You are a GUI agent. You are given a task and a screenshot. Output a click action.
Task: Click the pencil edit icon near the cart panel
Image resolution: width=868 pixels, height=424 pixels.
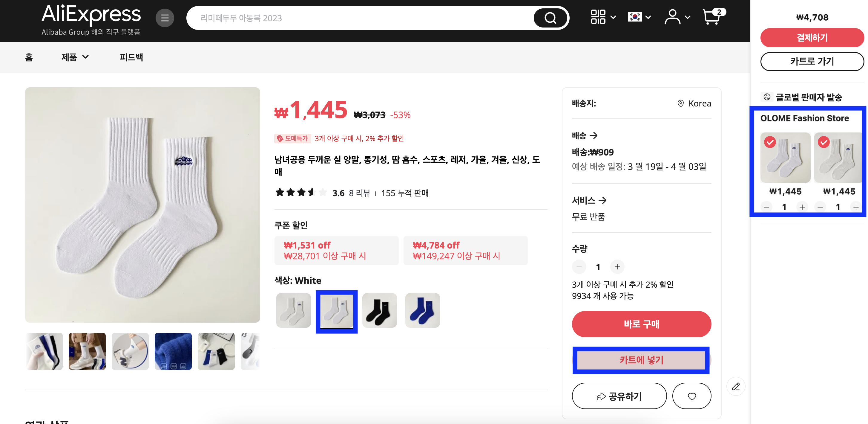pyautogui.click(x=736, y=386)
